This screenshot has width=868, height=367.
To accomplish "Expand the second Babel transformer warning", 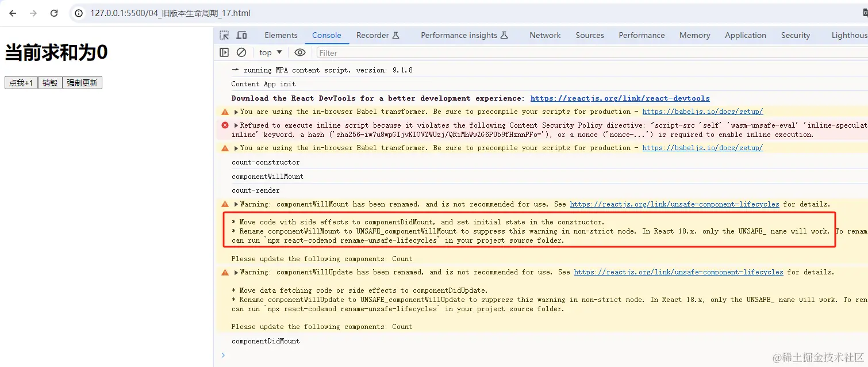I will pyautogui.click(x=236, y=148).
